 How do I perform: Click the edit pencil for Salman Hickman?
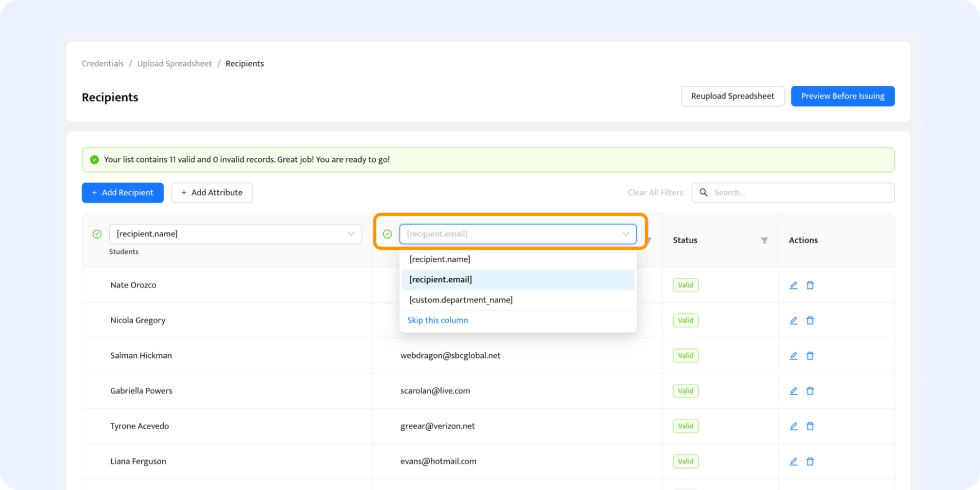(793, 356)
